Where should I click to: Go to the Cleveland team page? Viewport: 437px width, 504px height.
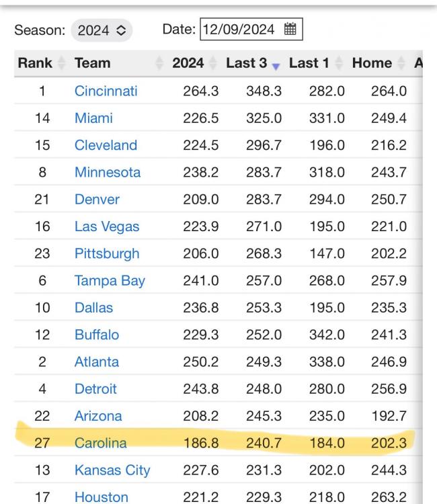106,145
